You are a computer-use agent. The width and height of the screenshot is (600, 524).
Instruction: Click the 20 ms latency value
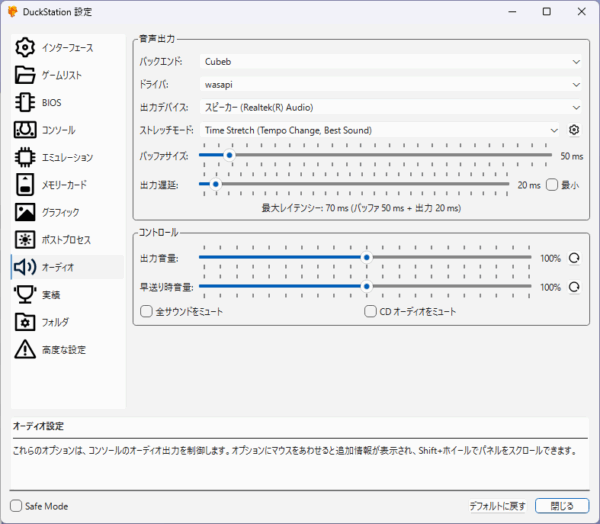[x=529, y=185]
